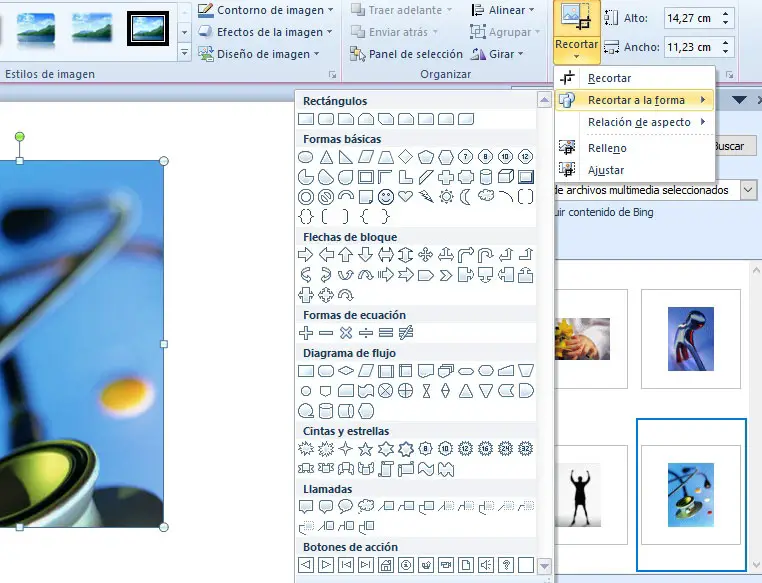762x583 pixels.
Task: Select the donut shape
Action: click(x=306, y=197)
